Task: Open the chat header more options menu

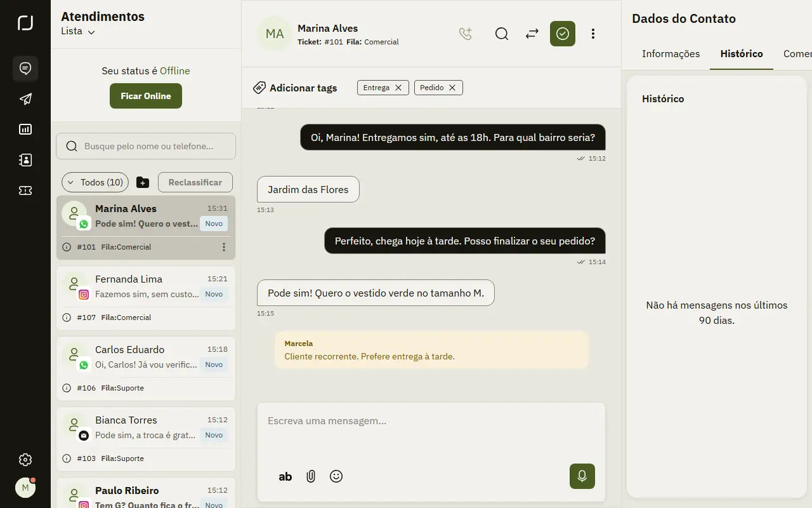Action: coord(593,34)
